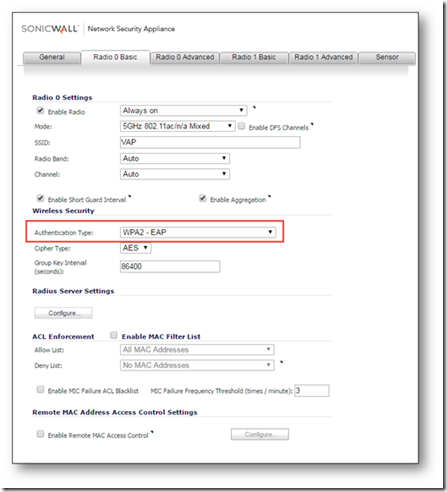Screen dimensions: 447x492
Task: Check Enable MAC Filter List
Action: tap(114, 335)
